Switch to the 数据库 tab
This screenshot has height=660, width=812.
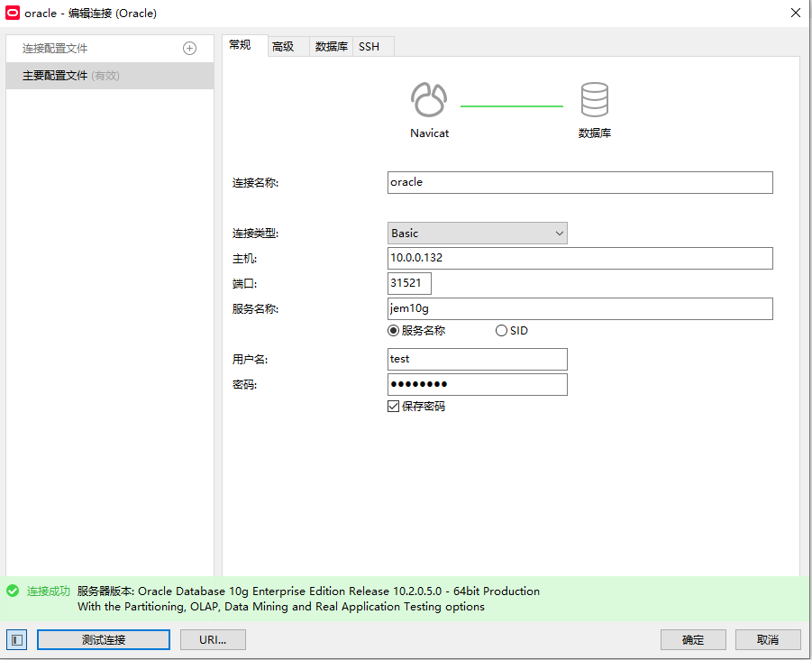click(332, 47)
